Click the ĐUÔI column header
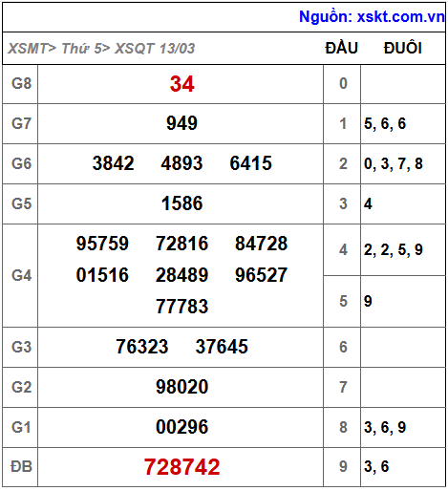The image size is (448, 491). [x=403, y=48]
